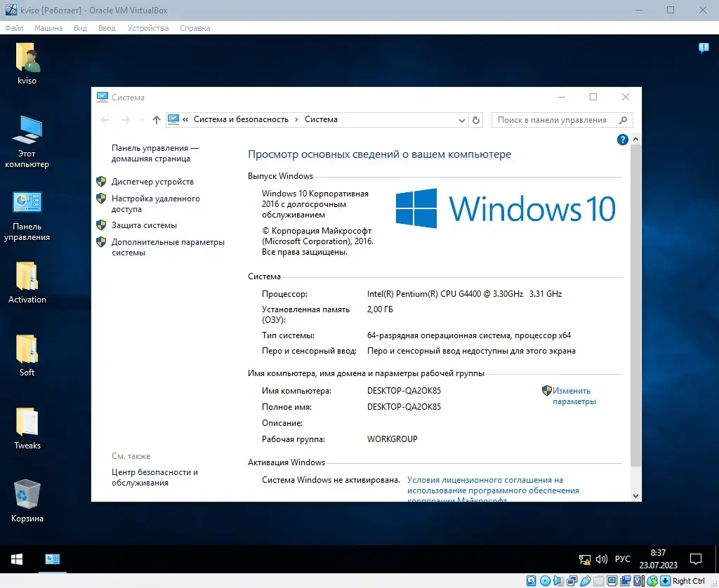719x588 pixels.
Task: Open the Вид menu
Action: [x=80, y=28]
